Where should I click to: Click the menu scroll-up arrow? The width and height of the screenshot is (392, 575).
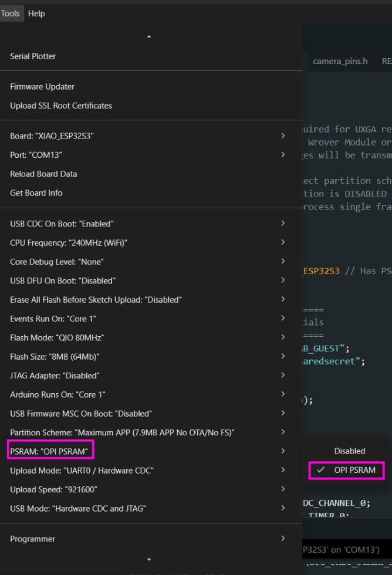pyautogui.click(x=149, y=36)
